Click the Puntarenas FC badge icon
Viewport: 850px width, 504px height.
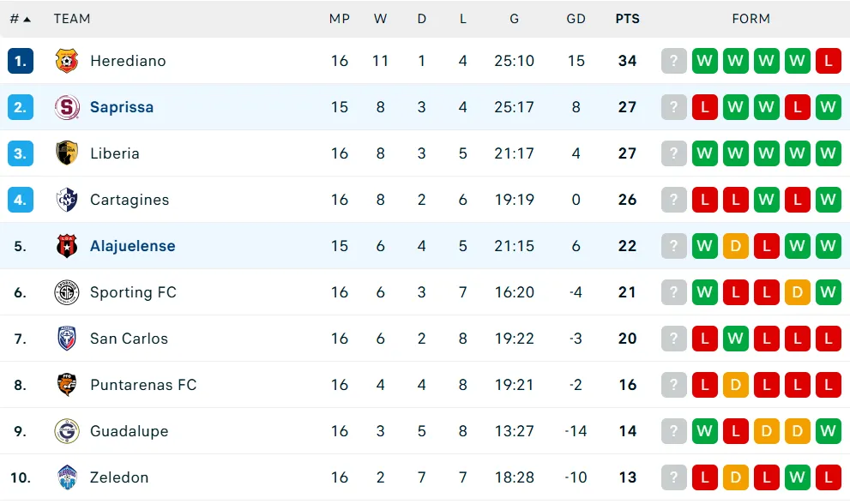[x=67, y=385]
